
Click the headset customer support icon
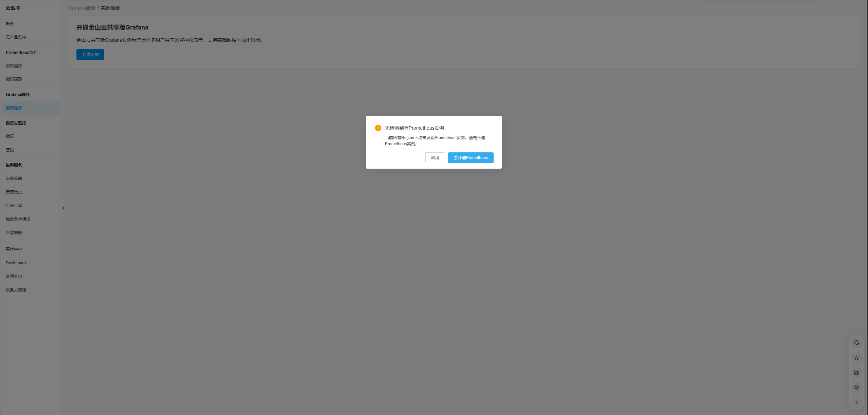(x=856, y=343)
